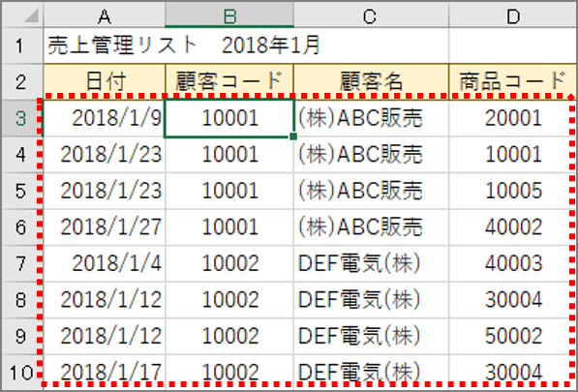
Task: Select the cell with date 2018/1/27
Action: pyautogui.click(x=105, y=226)
